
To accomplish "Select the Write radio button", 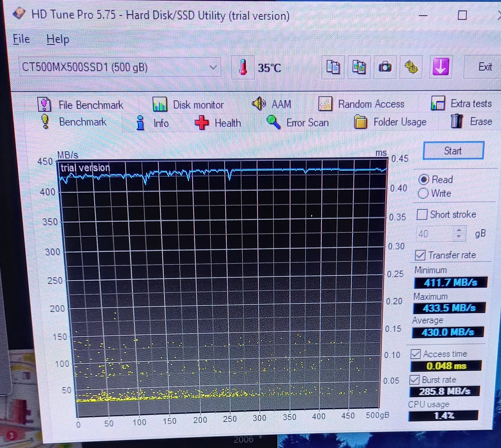I will coord(423,193).
